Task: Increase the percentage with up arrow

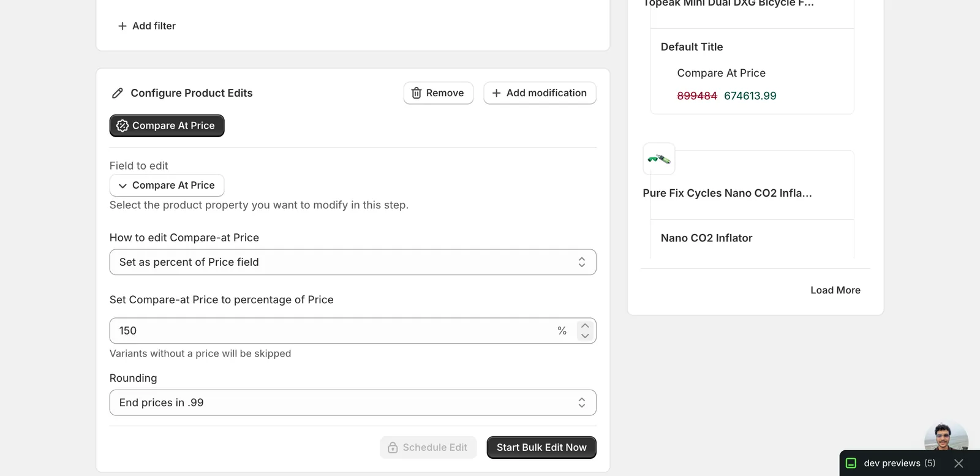Action: [x=585, y=326]
